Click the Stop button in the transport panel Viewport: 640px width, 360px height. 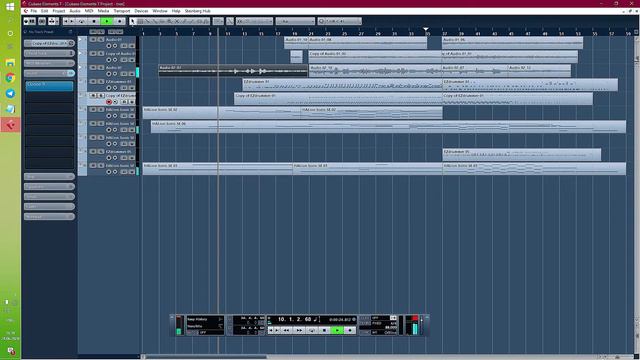[x=324, y=330]
